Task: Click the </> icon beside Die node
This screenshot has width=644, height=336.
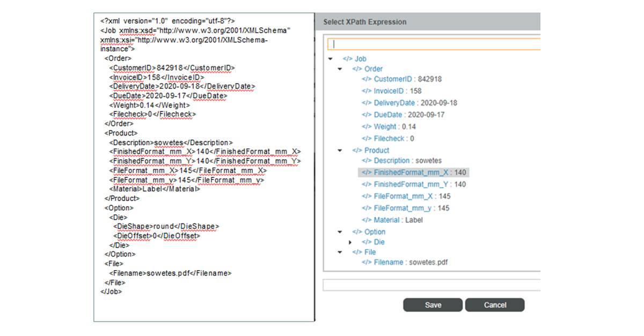Action: click(x=368, y=242)
